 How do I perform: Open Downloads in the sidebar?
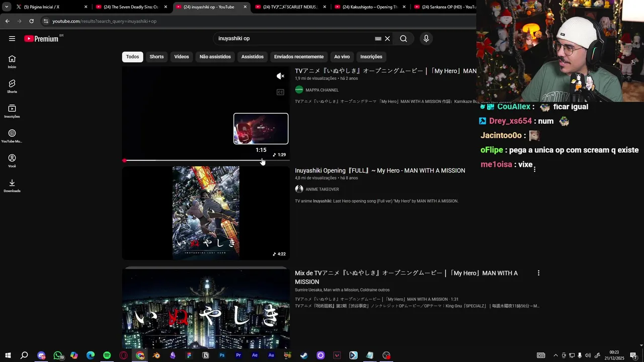pyautogui.click(x=12, y=186)
